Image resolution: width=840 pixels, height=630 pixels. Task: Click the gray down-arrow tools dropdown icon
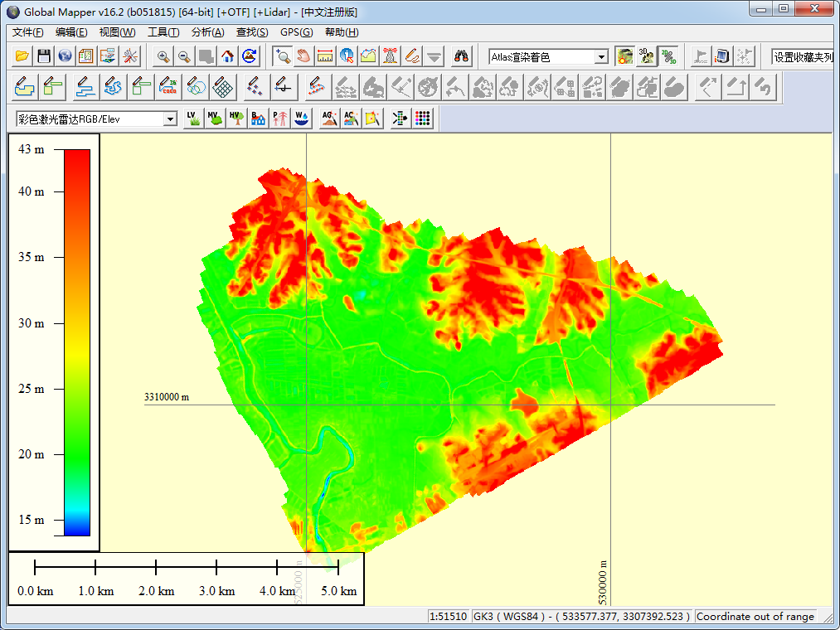434,56
